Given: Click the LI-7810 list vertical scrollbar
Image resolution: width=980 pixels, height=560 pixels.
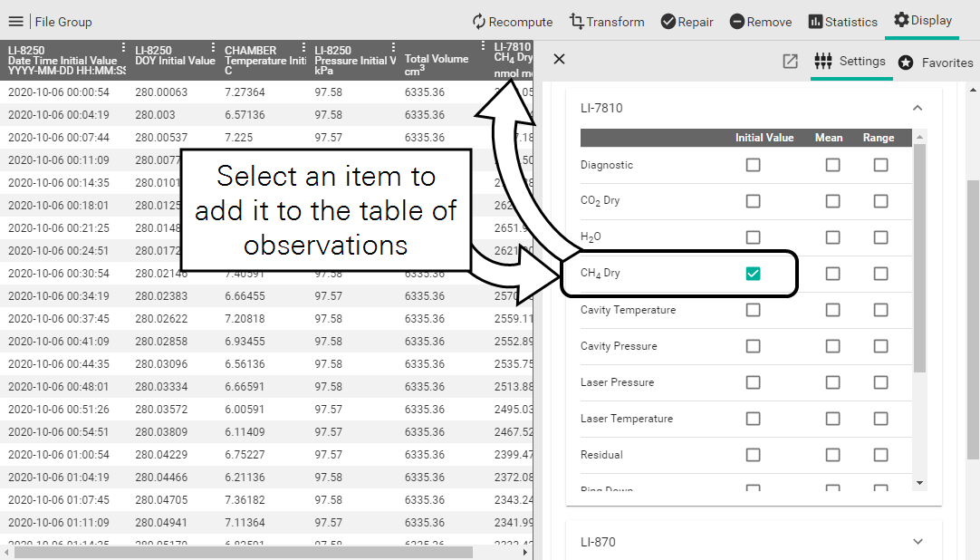Looking at the screenshot, I should (x=918, y=257).
